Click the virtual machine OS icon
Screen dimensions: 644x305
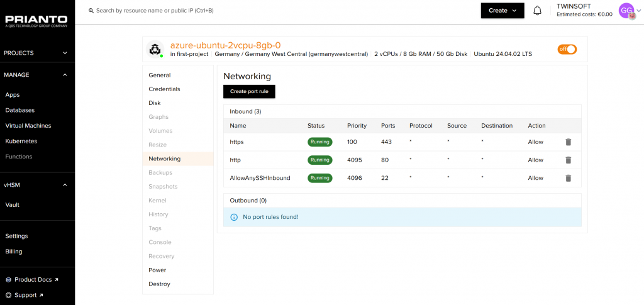pyautogui.click(x=155, y=50)
